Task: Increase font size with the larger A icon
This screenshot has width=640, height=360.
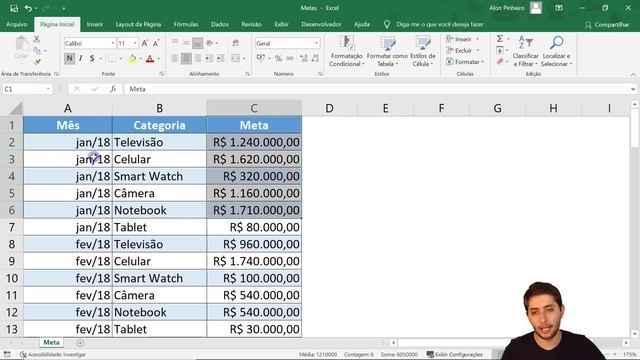Action: click(144, 43)
